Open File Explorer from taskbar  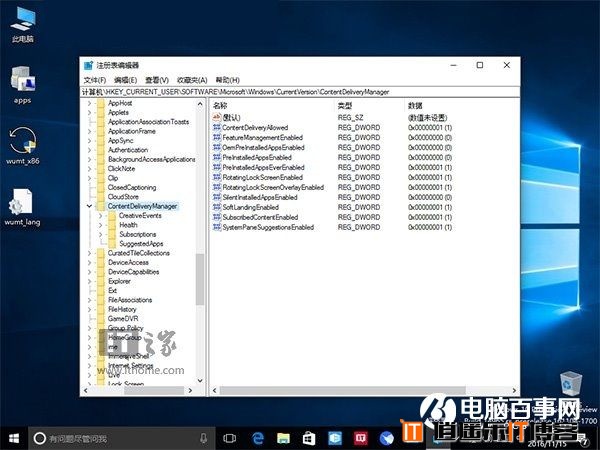(283, 439)
